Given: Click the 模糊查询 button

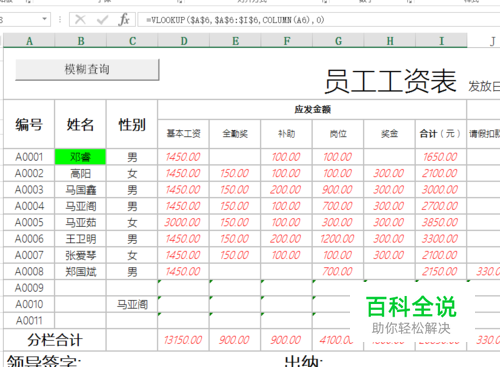Looking at the screenshot, I should (87, 69).
